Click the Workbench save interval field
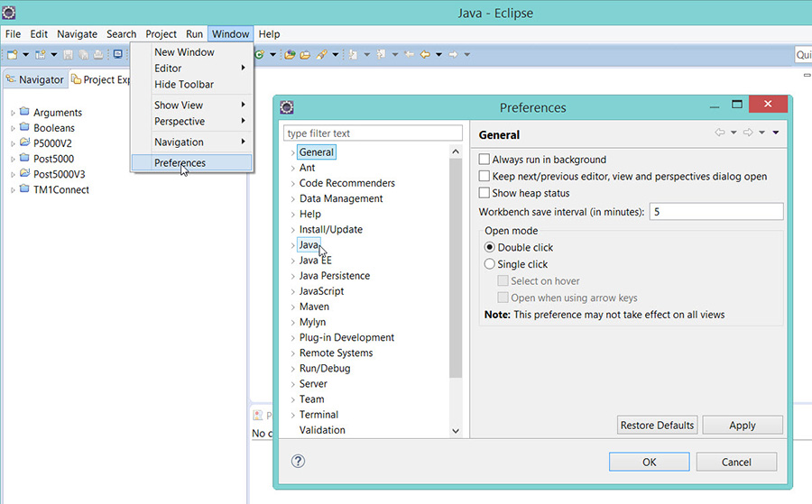The height and width of the screenshot is (504, 812). click(716, 212)
